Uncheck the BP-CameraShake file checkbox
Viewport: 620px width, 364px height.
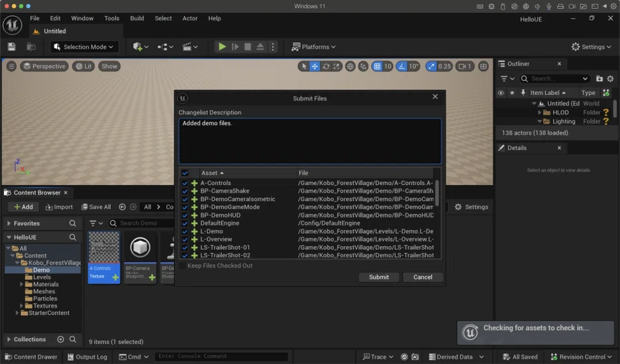pyautogui.click(x=185, y=191)
